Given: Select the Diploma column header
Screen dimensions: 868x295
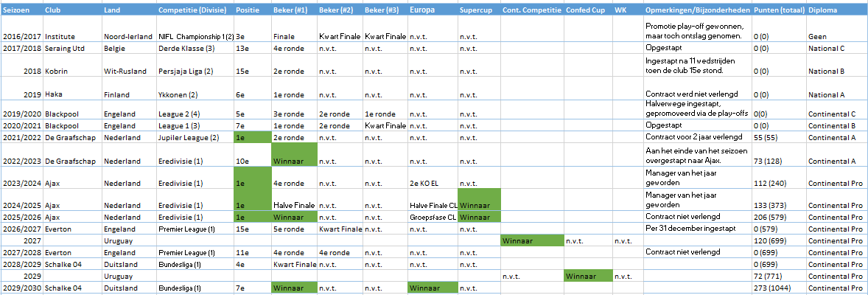Looking at the screenshot, I should 837,10.
